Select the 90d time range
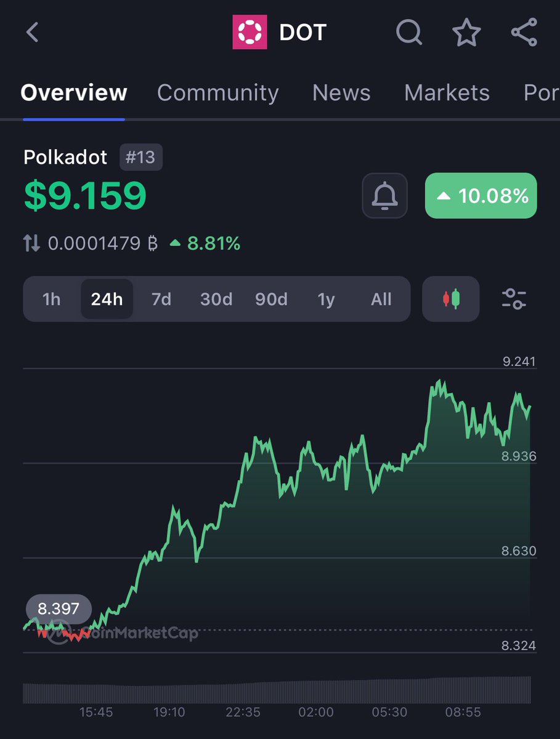560x739 pixels. [x=271, y=299]
